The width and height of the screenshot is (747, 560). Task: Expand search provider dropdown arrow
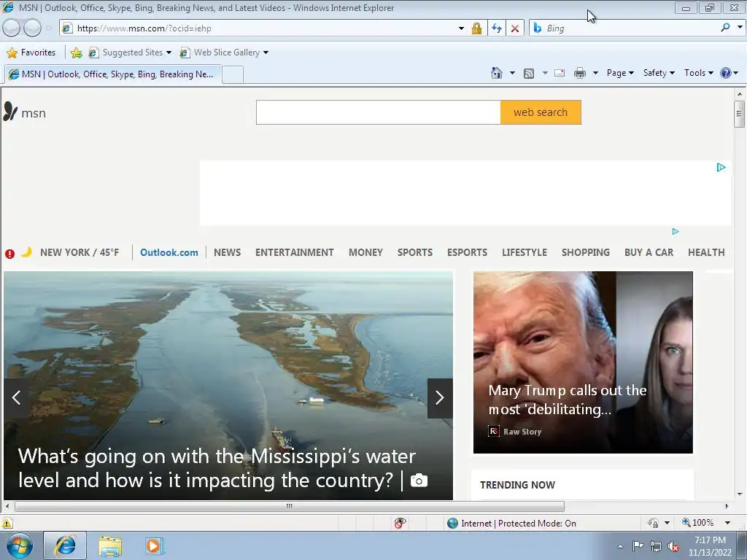pyautogui.click(x=740, y=28)
